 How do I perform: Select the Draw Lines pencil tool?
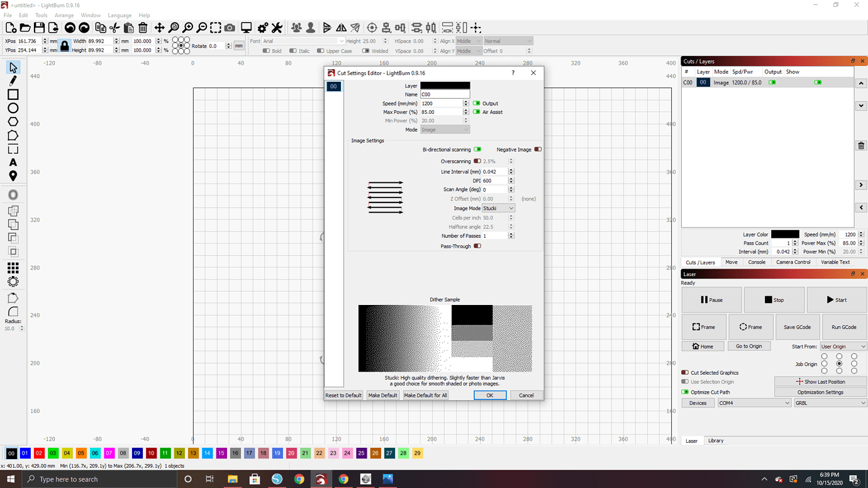coord(13,80)
